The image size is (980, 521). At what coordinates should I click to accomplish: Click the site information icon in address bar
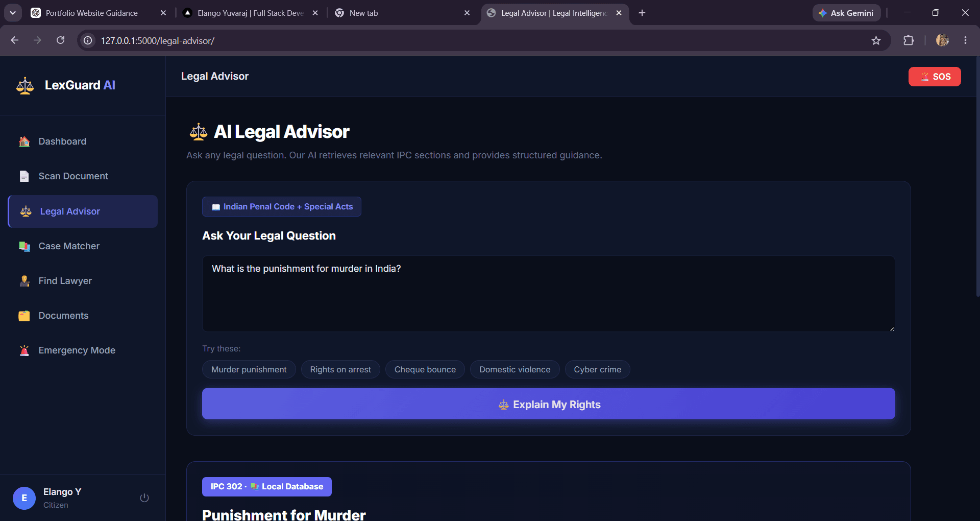88,40
